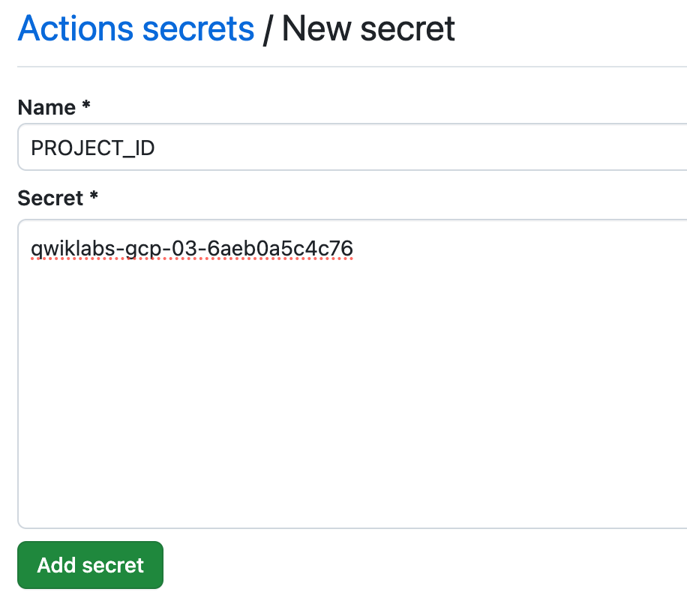This screenshot has width=687, height=616.
Task: Click the Secret field label
Action: click(49, 198)
